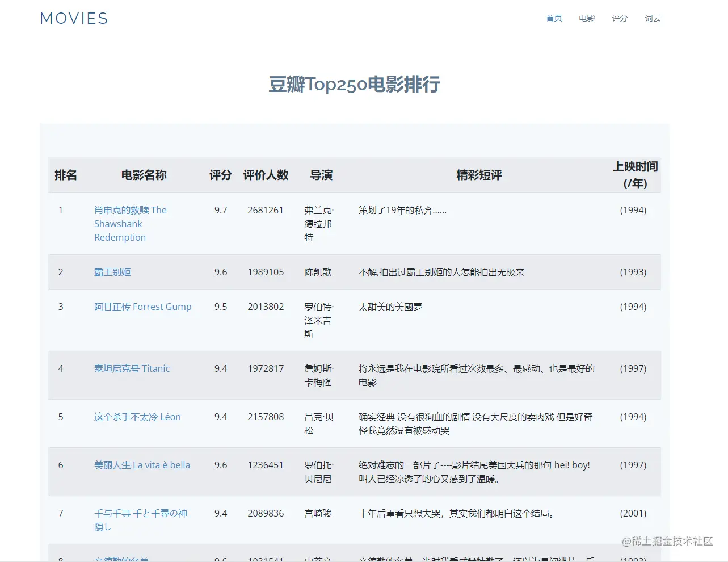Open 泰坦尼克号 Titanic link
The width and height of the screenshot is (728, 562).
(132, 368)
